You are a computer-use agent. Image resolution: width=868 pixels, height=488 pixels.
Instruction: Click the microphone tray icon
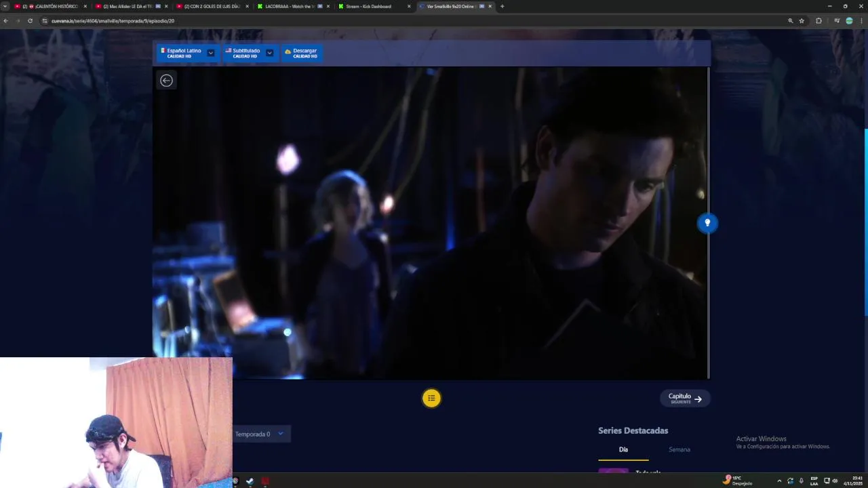point(801,481)
